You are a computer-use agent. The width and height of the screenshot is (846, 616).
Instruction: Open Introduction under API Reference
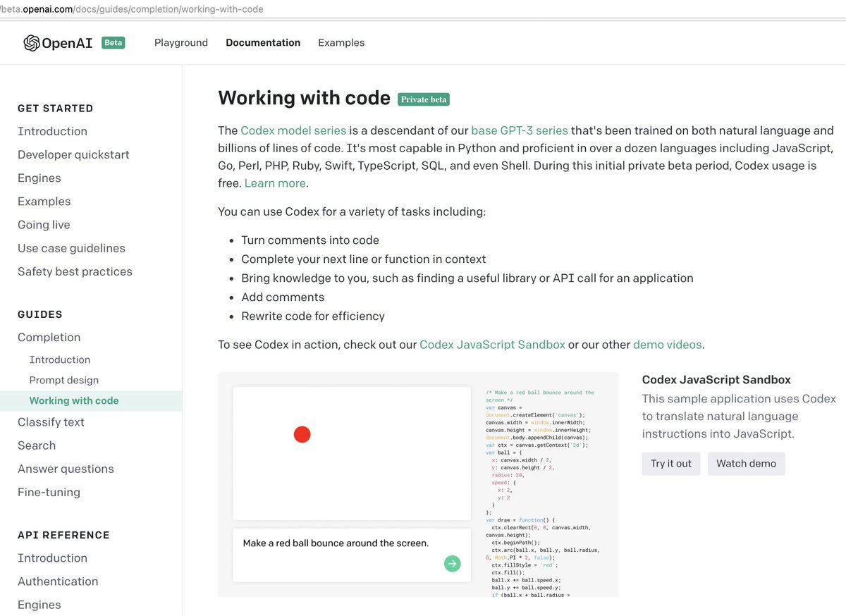pos(53,558)
